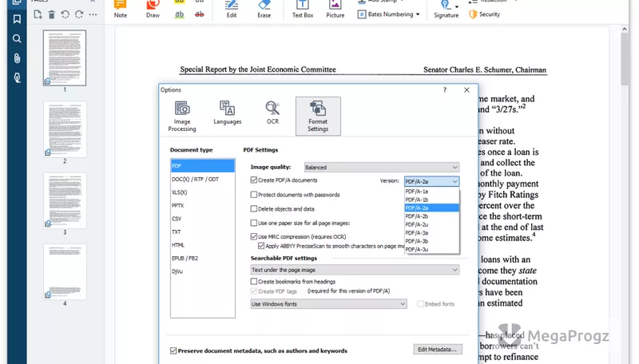
Task: Open page 2 thumbnail
Action: tap(65, 129)
